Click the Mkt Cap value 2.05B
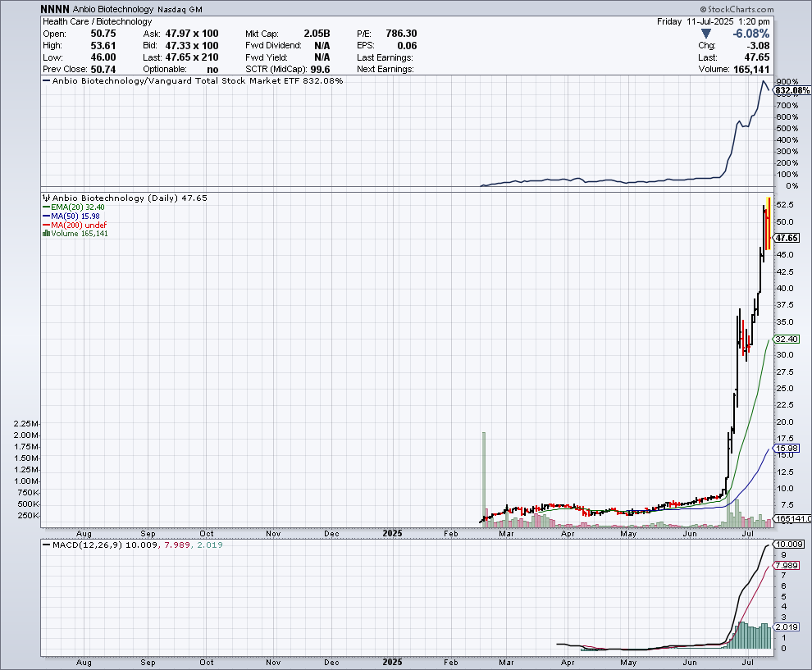812x670 pixels. 317,34
